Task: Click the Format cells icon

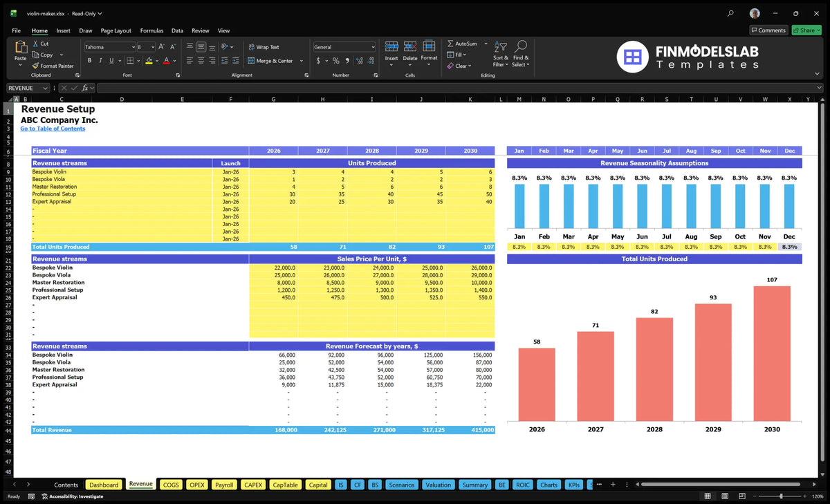Action: pos(429,46)
